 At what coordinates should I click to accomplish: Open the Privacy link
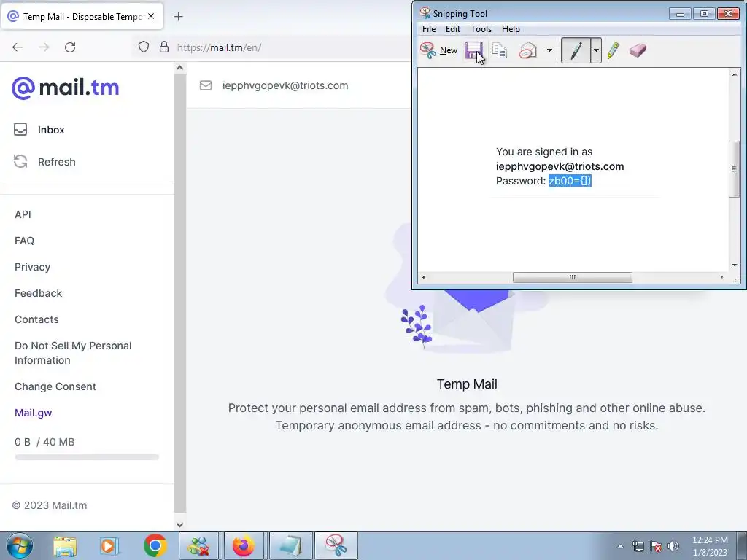32,267
